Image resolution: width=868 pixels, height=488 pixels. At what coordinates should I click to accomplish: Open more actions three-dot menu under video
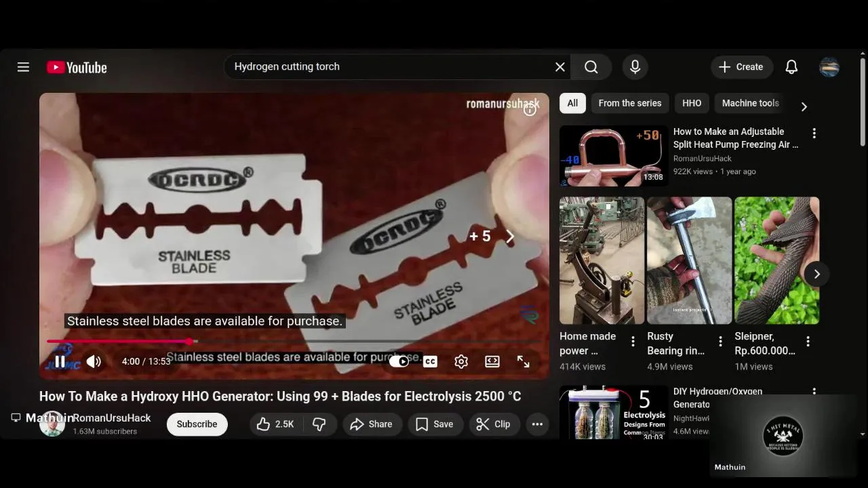(537, 424)
